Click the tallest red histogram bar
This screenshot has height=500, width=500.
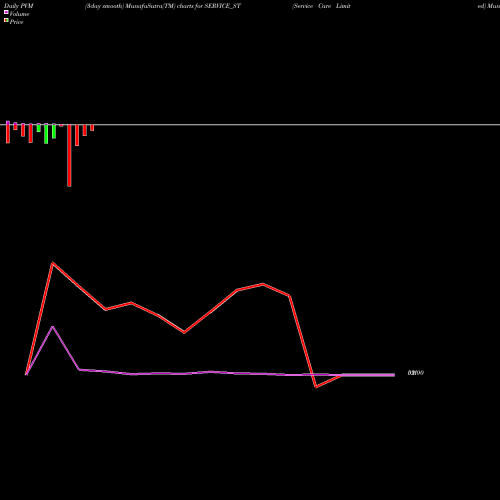pos(69,155)
